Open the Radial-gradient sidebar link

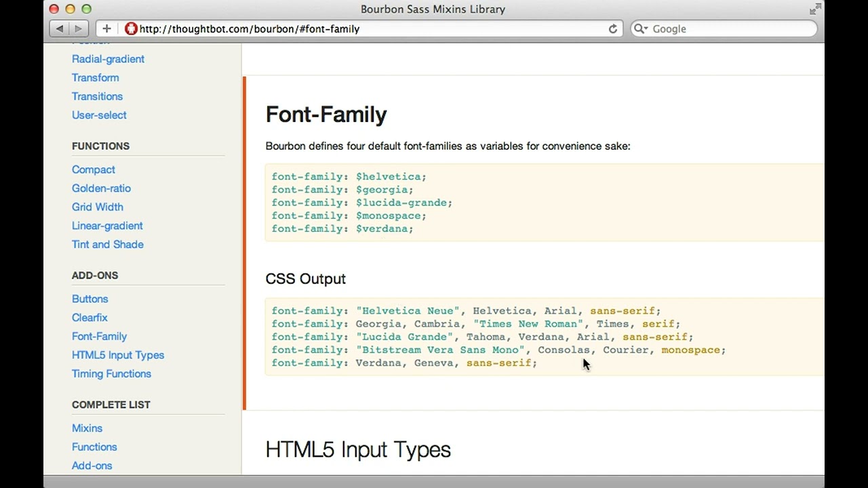point(108,59)
